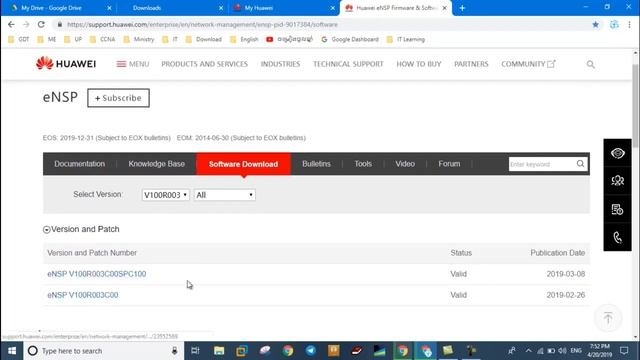
Task: Open the Google Dashboard bookmark
Action: pos(350,39)
